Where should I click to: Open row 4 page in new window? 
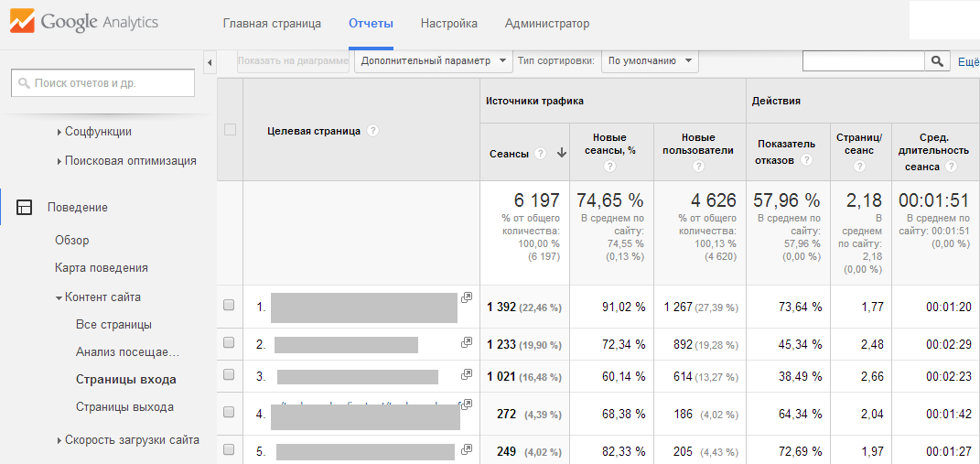point(467,405)
